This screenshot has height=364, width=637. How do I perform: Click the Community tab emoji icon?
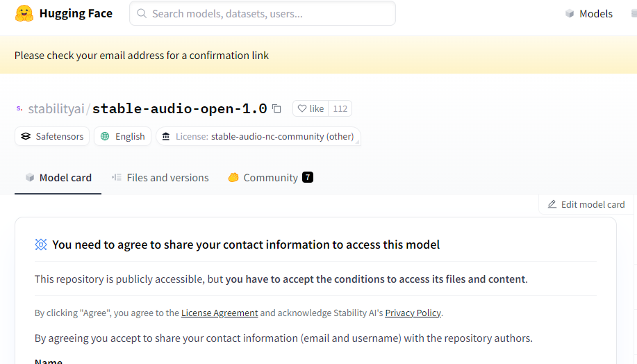point(233,178)
